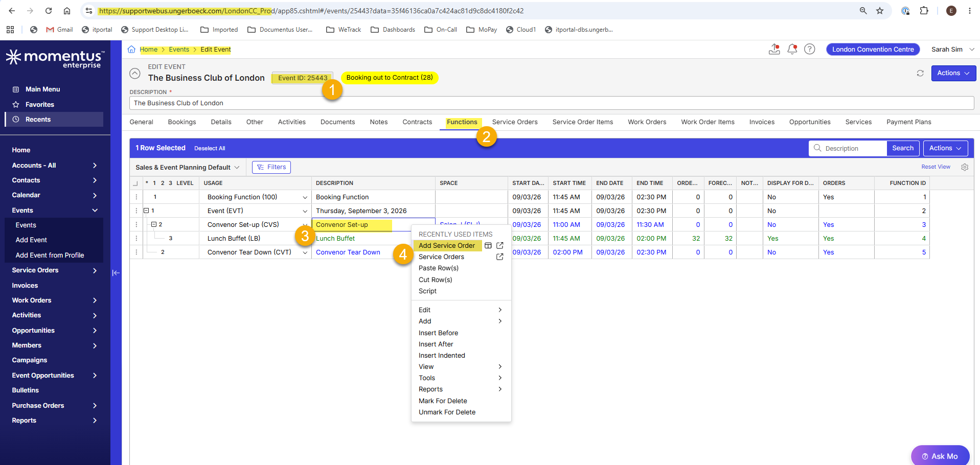This screenshot has height=465, width=980.
Task: Open row handle menu for Convenor Tear Down row
Action: pos(136,252)
